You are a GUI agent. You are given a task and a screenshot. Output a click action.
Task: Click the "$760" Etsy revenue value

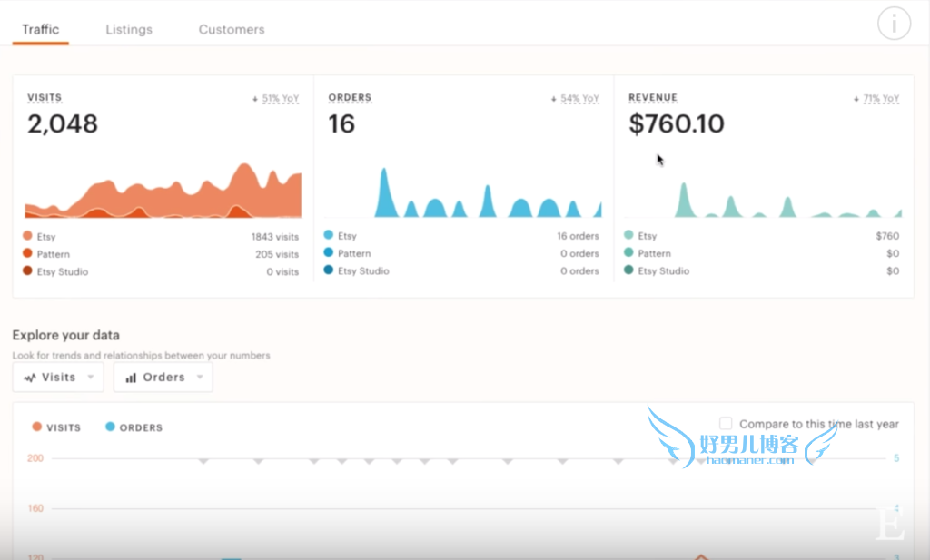pyautogui.click(x=887, y=236)
